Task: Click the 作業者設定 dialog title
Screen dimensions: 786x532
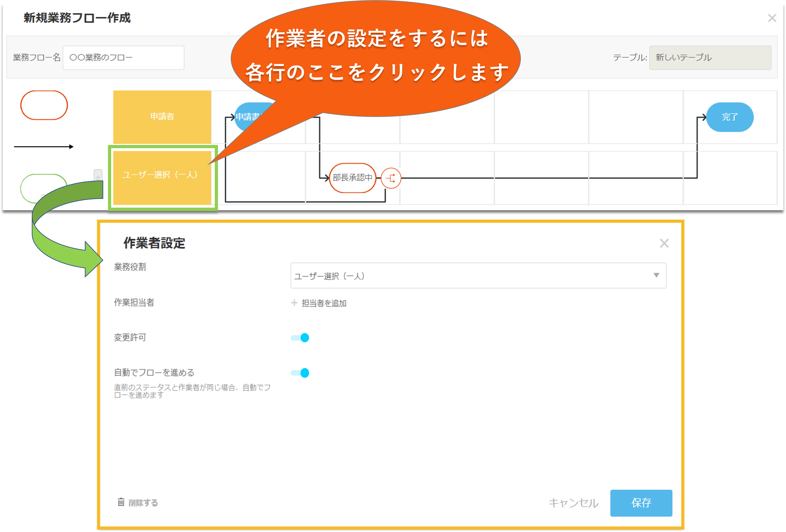Action: 154,243
